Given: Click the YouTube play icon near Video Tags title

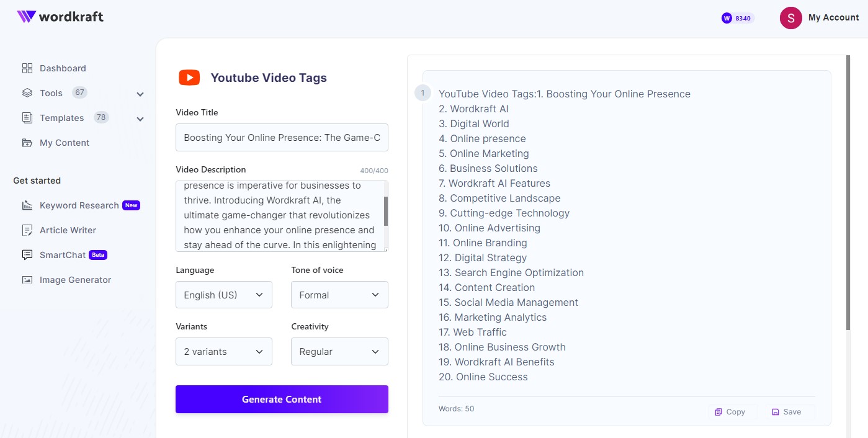Looking at the screenshot, I should (x=189, y=77).
